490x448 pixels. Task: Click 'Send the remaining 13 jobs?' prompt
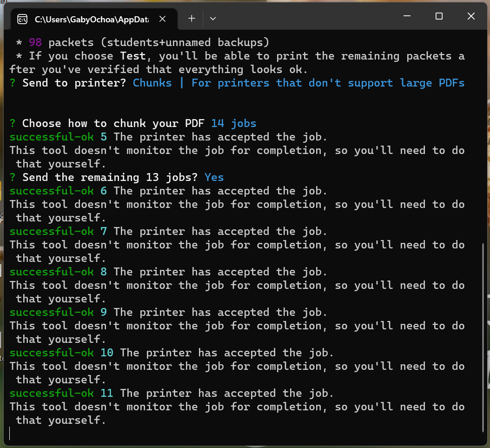coord(110,177)
